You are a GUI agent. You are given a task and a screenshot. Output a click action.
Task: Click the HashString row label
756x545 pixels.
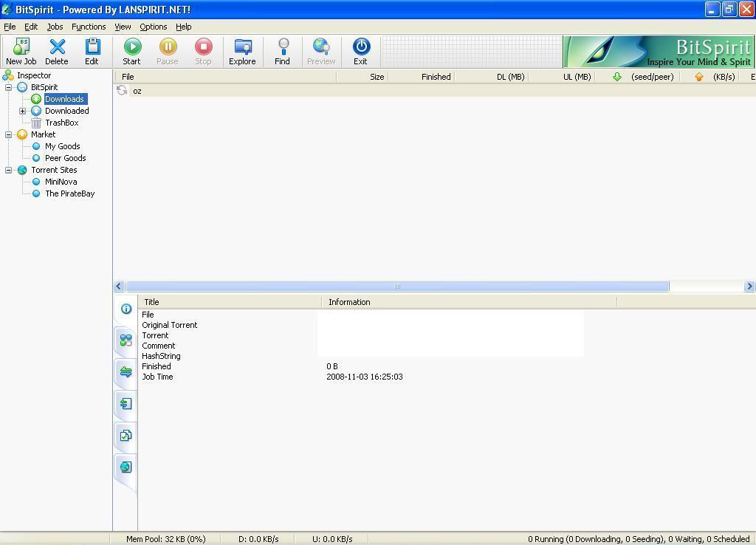coord(161,356)
